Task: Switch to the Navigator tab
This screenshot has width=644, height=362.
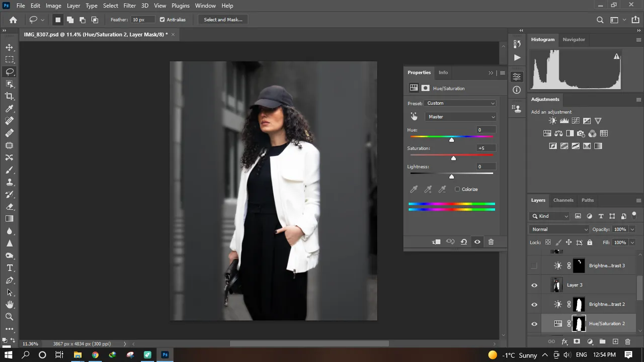Action: click(574, 39)
